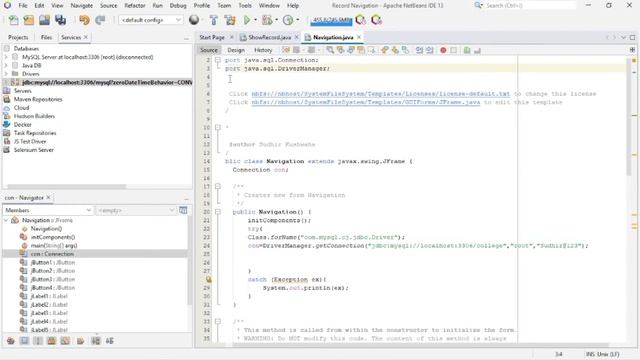Click the globe browser icon in toolbar

(194, 20)
